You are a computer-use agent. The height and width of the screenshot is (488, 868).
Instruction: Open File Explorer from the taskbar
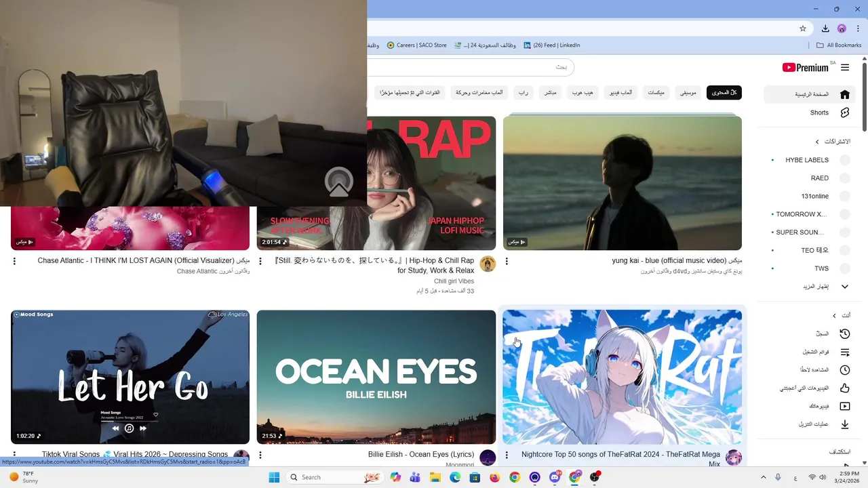tap(435, 477)
